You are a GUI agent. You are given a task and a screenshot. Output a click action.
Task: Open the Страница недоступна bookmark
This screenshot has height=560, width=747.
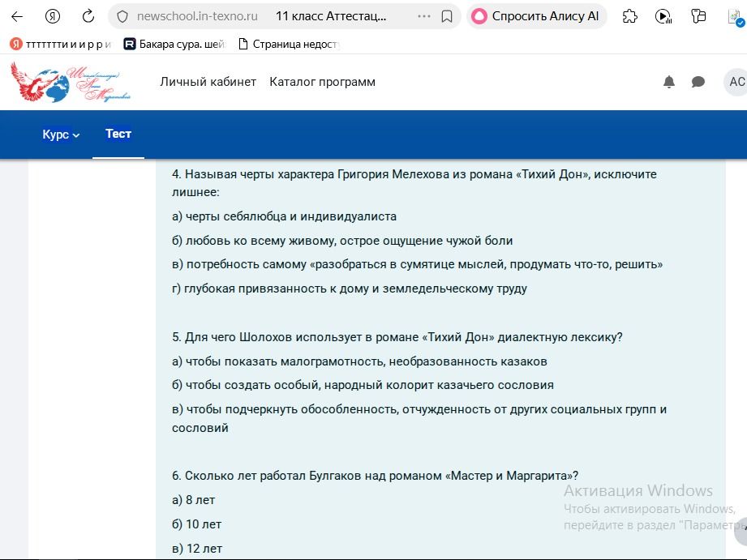tap(289, 45)
